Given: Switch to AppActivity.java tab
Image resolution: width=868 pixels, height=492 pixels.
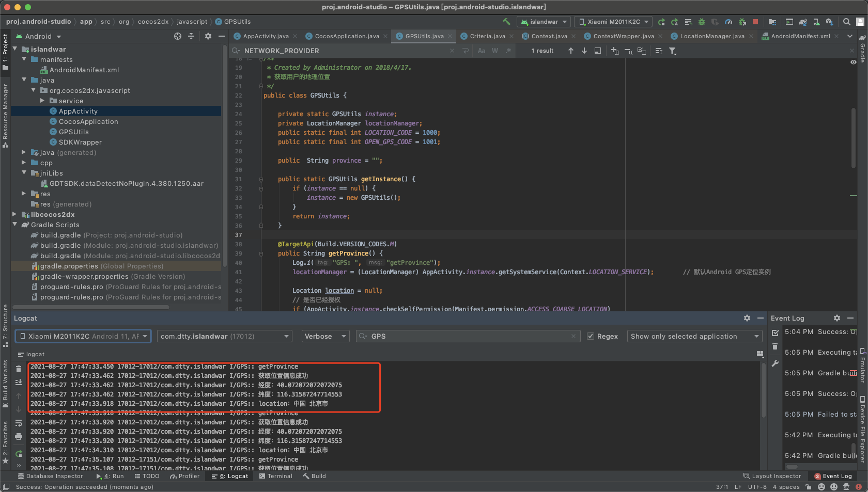Looking at the screenshot, I should (266, 36).
